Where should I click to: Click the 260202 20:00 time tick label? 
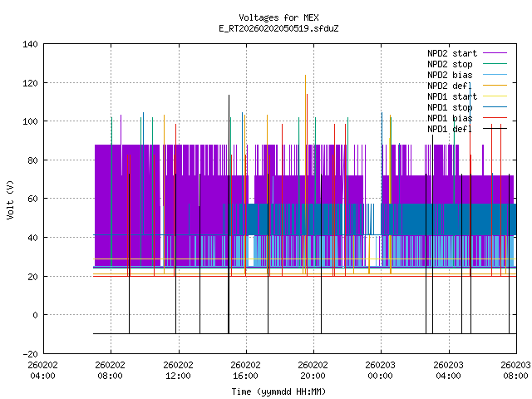(313, 369)
